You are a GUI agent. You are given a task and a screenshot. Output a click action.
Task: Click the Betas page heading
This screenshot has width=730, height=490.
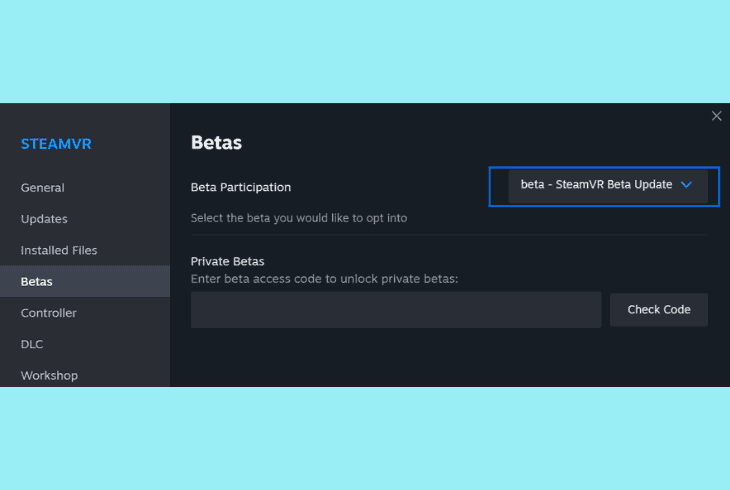coord(216,143)
